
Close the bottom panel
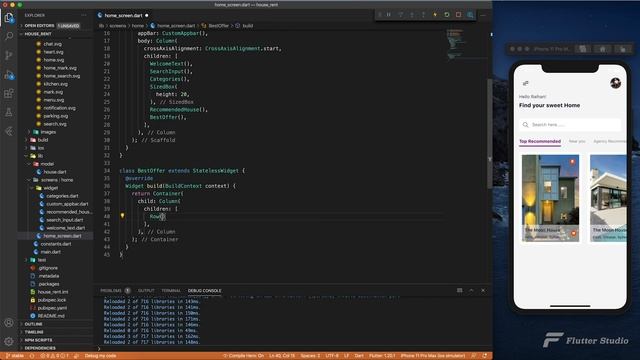[x=483, y=290]
